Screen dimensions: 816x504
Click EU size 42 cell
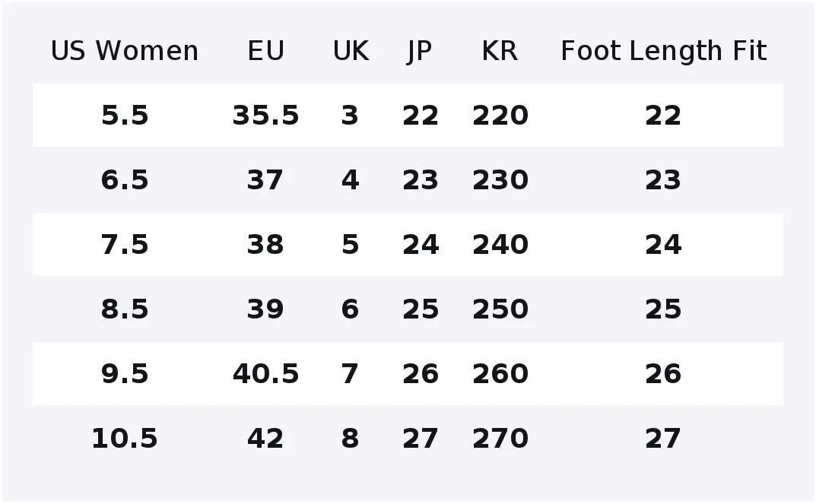[265, 439]
